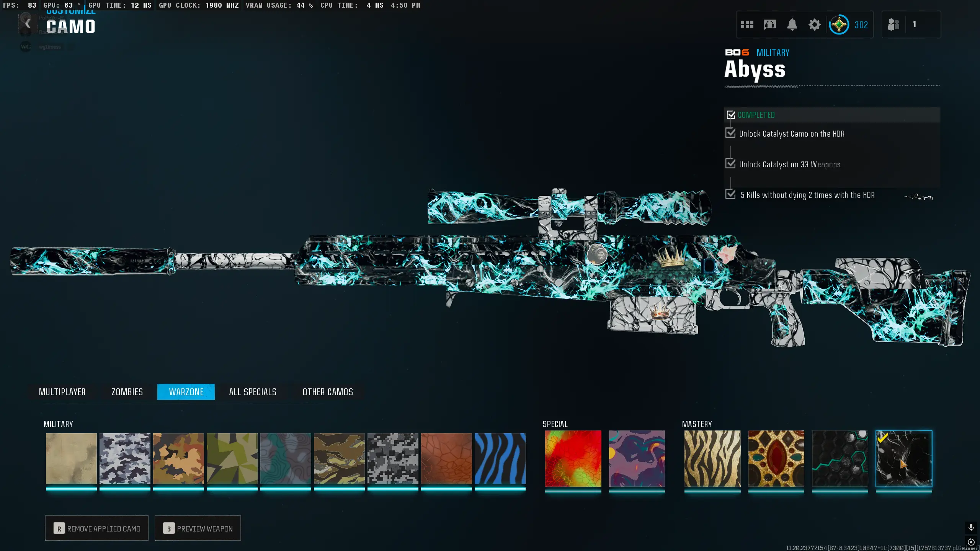Click the microphone icon at bottom right

[971, 528]
